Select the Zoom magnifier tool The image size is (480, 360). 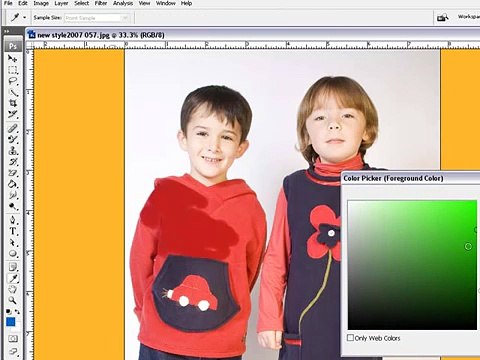point(13,300)
